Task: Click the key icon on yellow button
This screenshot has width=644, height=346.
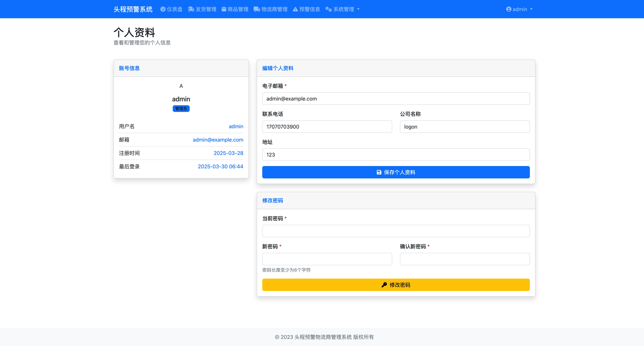Action: 384,285
